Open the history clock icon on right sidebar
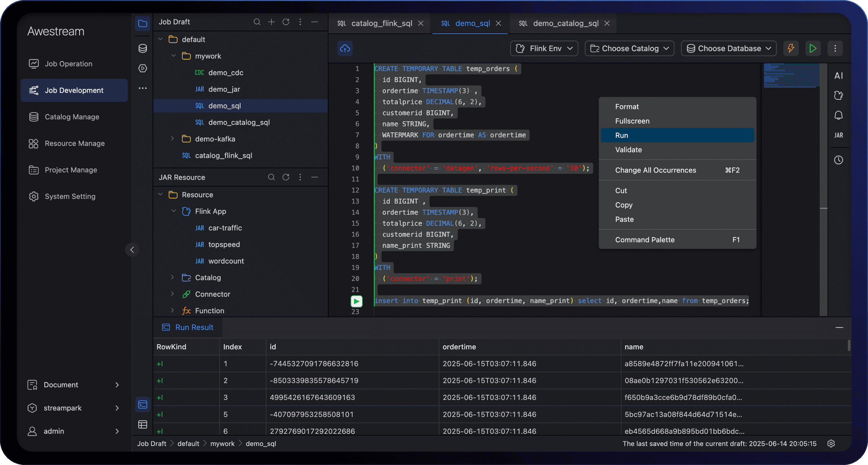 [838, 160]
